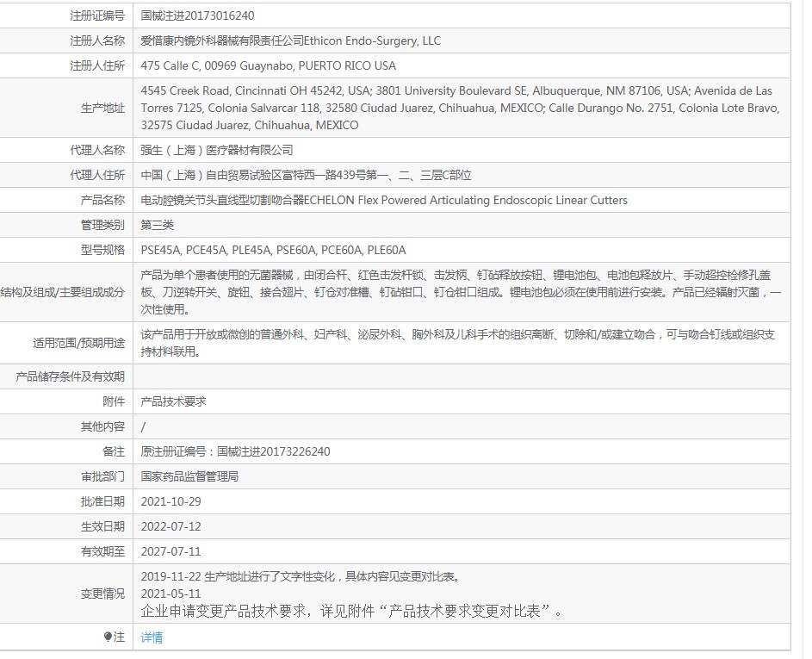Click intended use text starting 该产品用于开放或微创
This screenshot has width=812, height=659.
coord(458,343)
